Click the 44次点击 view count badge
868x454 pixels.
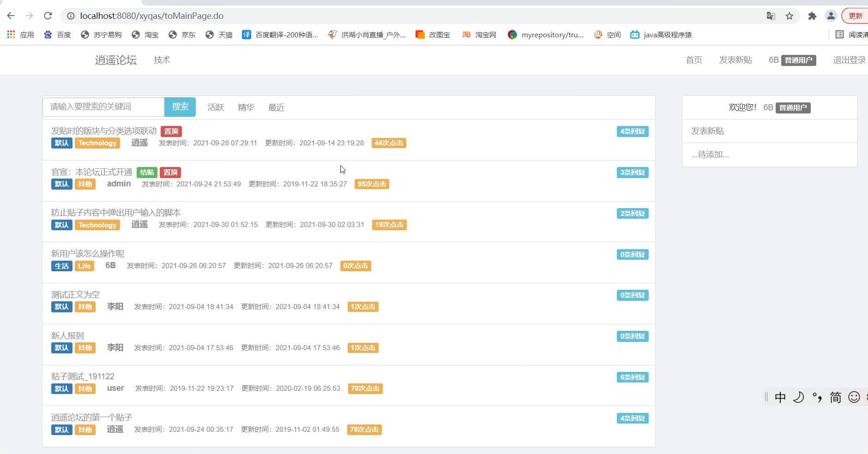tap(389, 143)
